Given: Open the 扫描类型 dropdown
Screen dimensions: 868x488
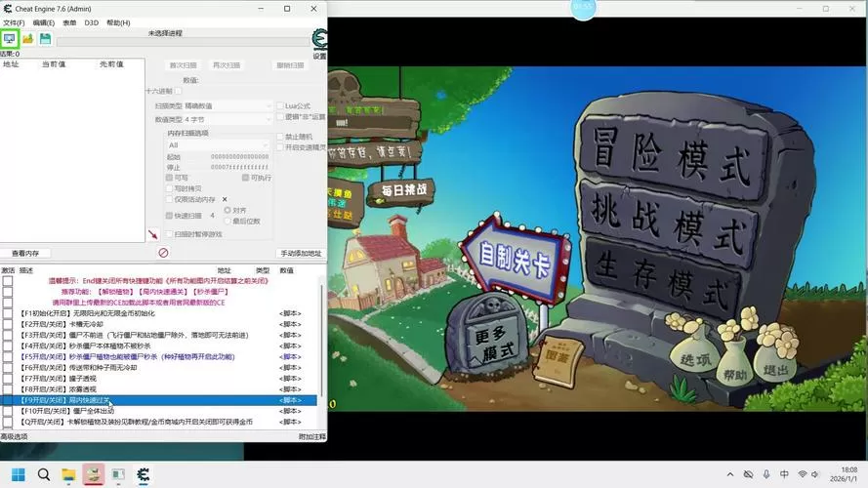Looking at the screenshot, I should [x=228, y=105].
